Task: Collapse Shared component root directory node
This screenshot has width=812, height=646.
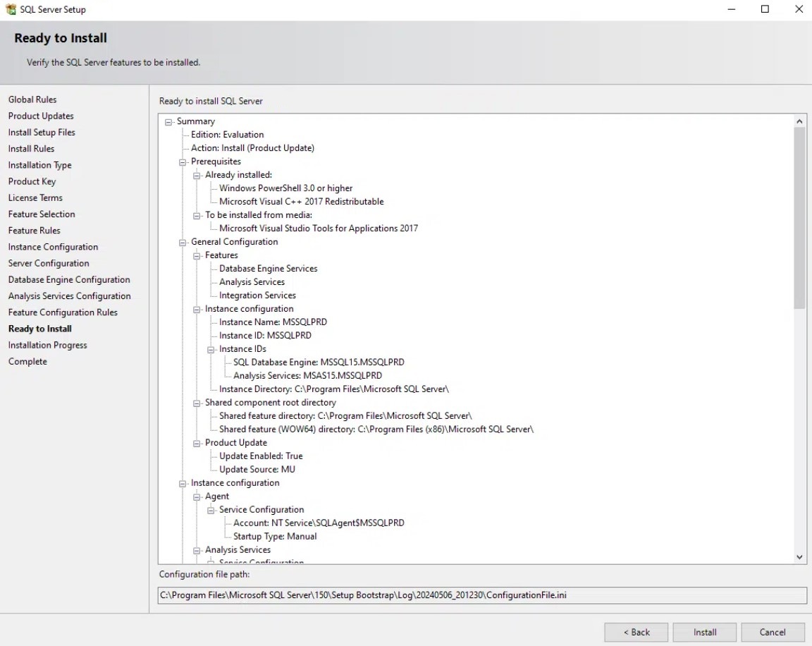Action: [197, 403]
